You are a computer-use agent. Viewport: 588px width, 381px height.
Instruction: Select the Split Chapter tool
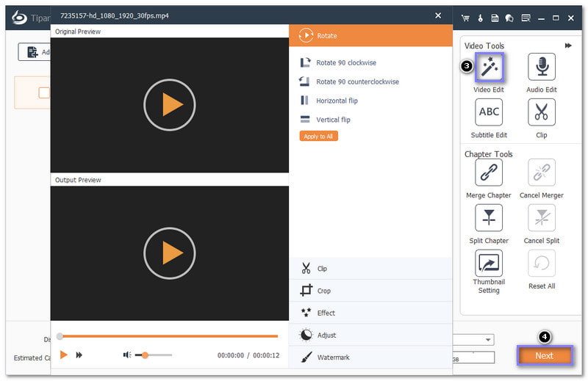(489, 218)
